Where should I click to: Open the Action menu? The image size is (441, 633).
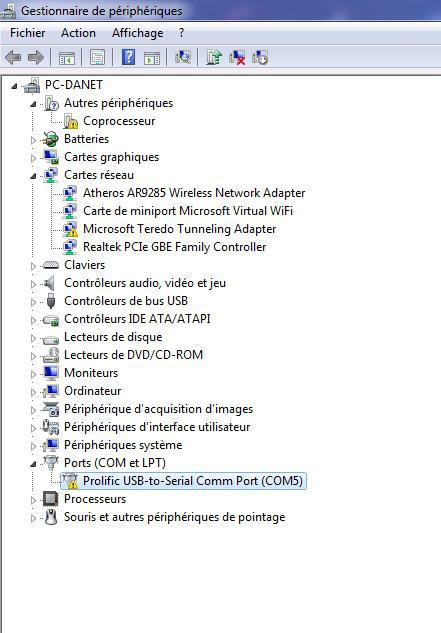(x=78, y=33)
